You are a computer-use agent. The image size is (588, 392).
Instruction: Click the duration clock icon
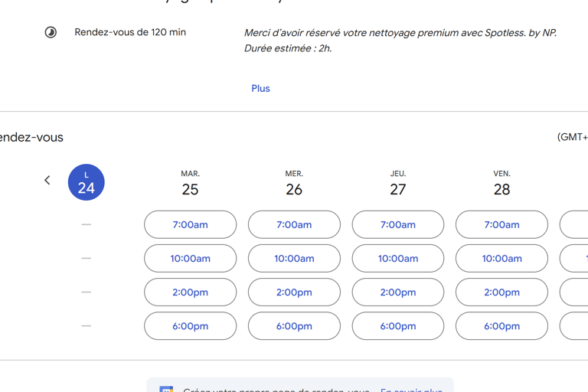[x=51, y=32]
